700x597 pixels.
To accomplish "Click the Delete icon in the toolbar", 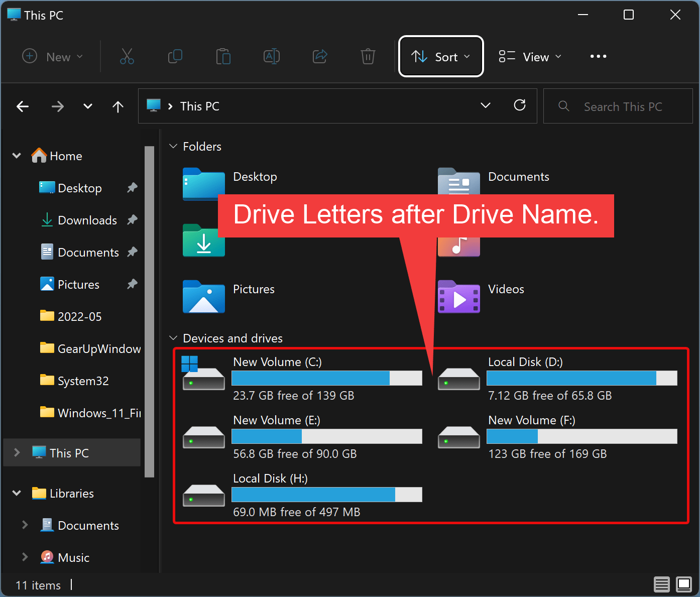I will point(368,56).
